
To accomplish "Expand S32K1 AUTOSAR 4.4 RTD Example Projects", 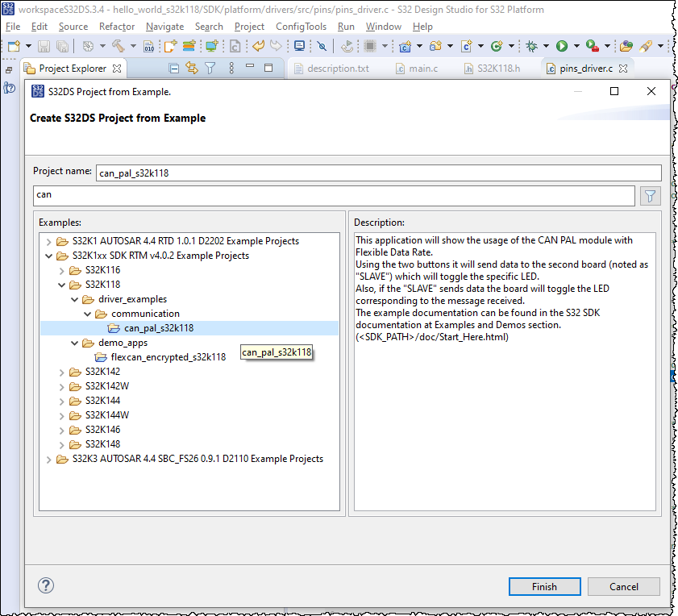I will pos(49,241).
